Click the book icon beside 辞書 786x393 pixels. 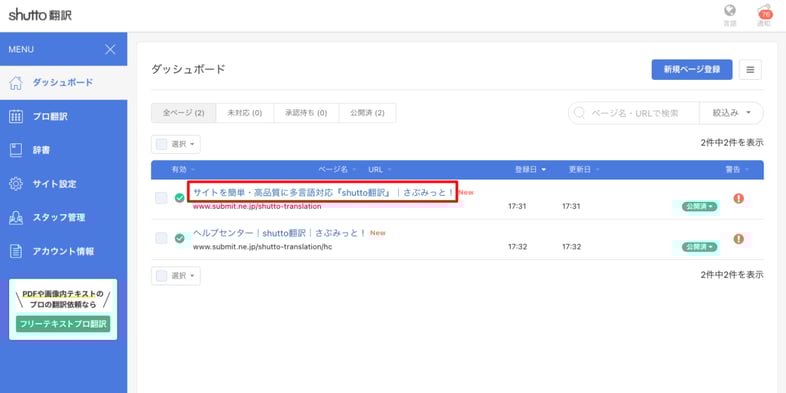click(x=16, y=150)
